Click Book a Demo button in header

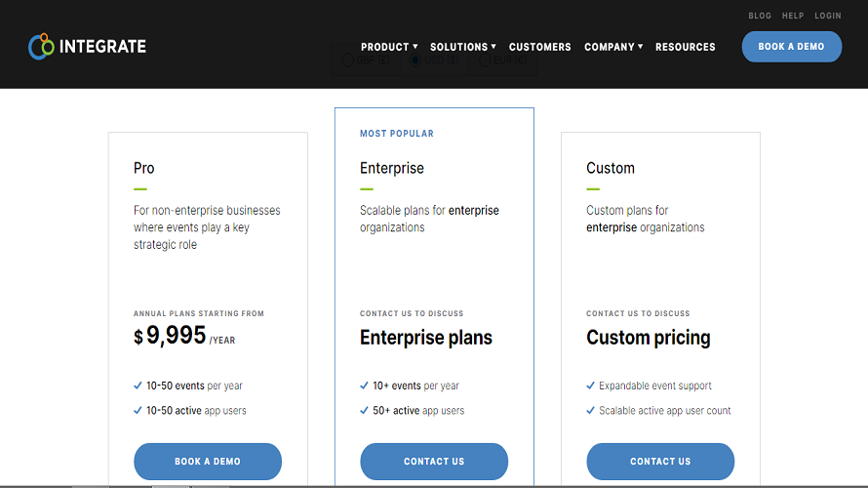coord(792,47)
